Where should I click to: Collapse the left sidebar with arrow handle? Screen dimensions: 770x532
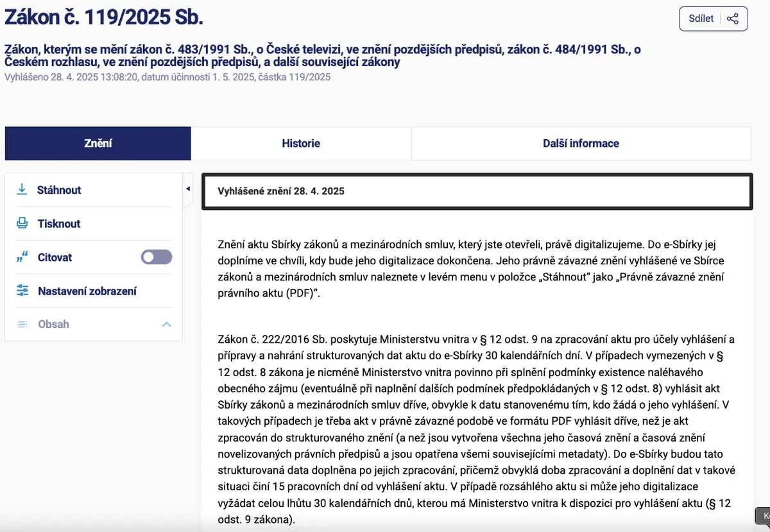[188, 189]
